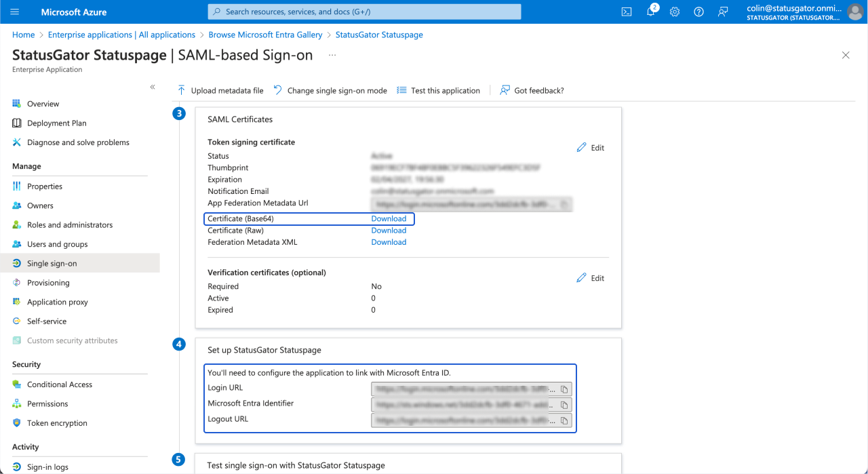This screenshot has height=474, width=868.
Task: Open Users and groups
Action: [57, 244]
